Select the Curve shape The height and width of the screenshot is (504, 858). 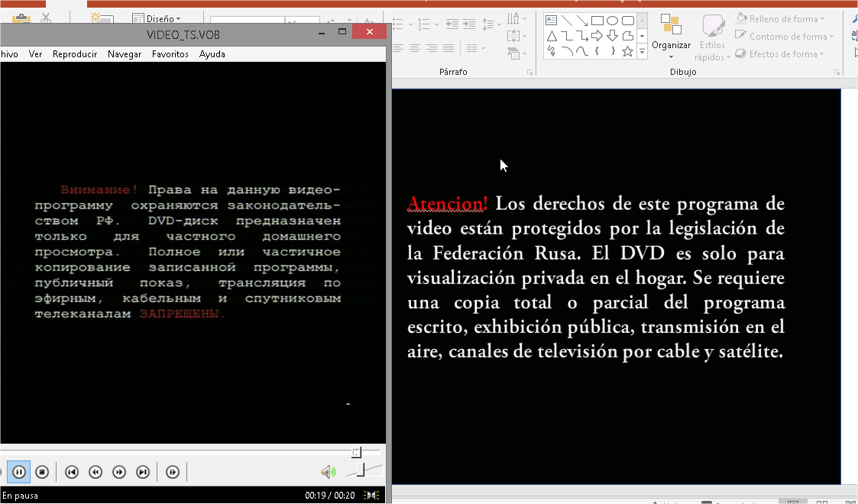[x=582, y=51]
